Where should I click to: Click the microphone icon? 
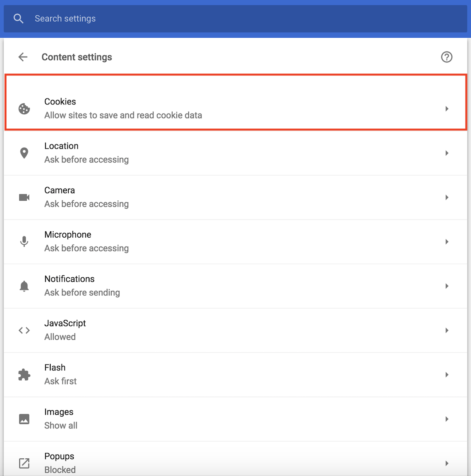(24, 242)
